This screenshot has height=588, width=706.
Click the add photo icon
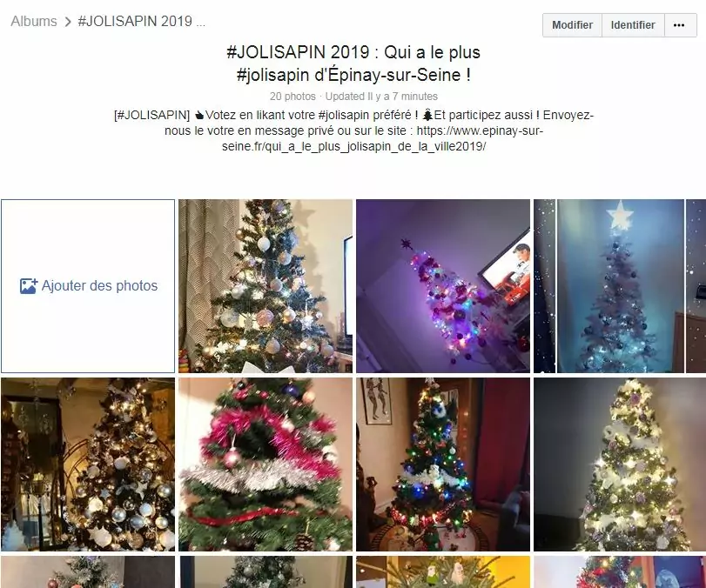(x=29, y=286)
